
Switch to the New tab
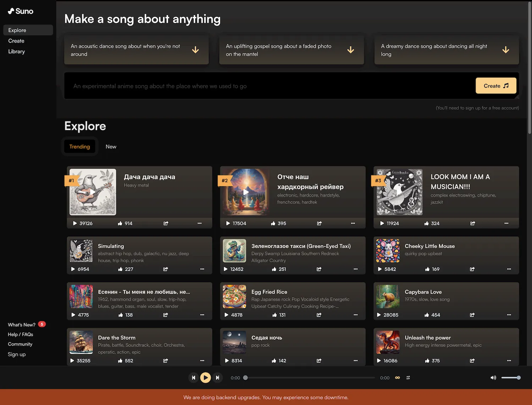(111, 147)
